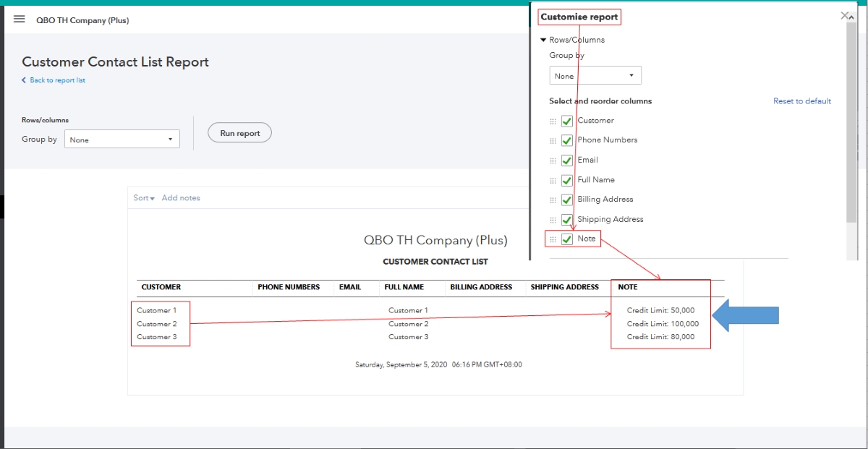
Task: Disable the Note column checkbox
Action: 567,239
